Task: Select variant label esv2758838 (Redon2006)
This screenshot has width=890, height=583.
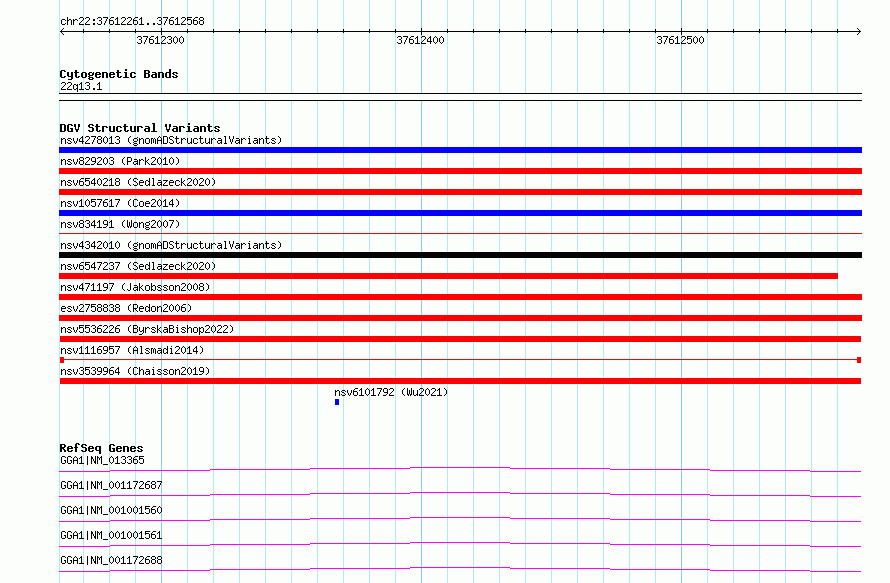Action: point(126,308)
